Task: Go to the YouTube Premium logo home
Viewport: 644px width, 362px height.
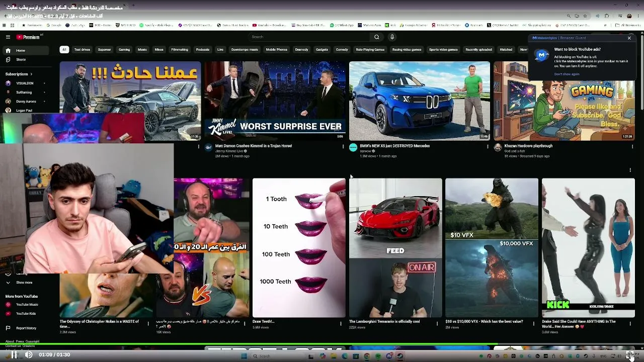Action: click(x=29, y=37)
